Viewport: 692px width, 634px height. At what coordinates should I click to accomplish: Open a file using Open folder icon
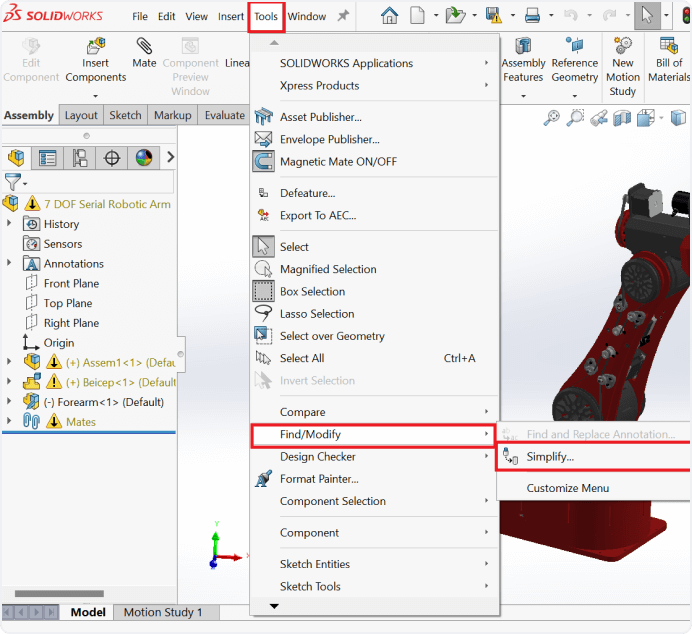[455, 16]
